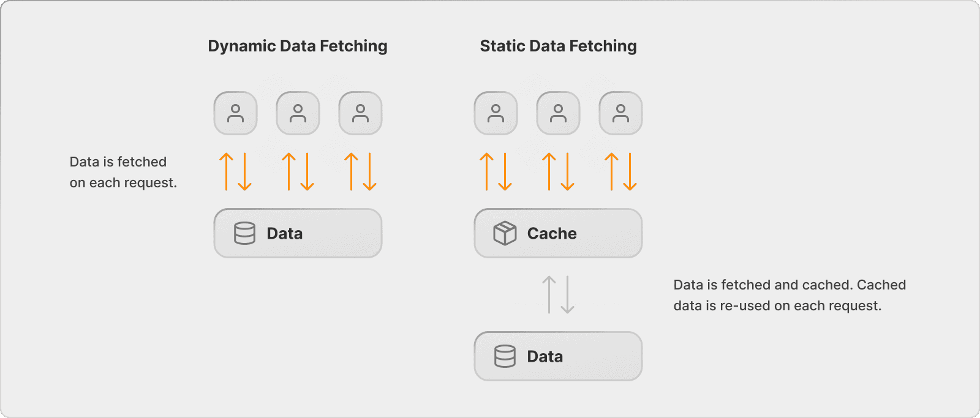The image size is (980, 418).
Task: Click the cube icon in the Cache box
Action: [x=505, y=233]
